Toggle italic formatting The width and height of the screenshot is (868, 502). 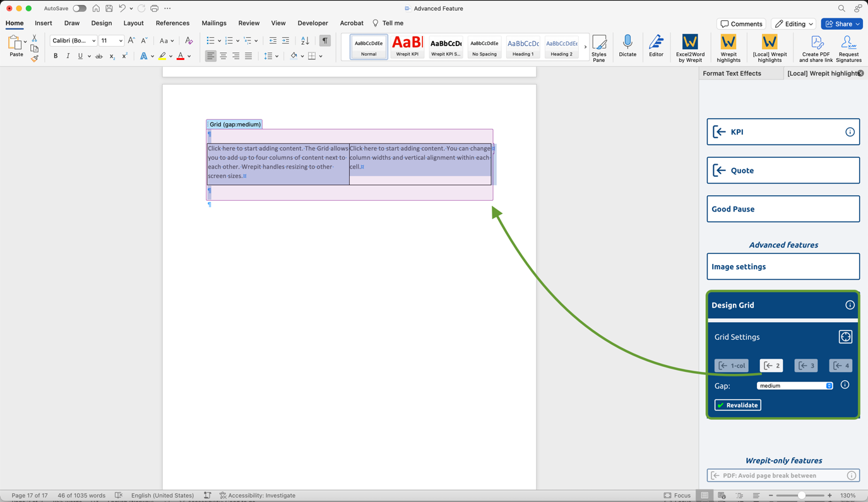tap(68, 56)
